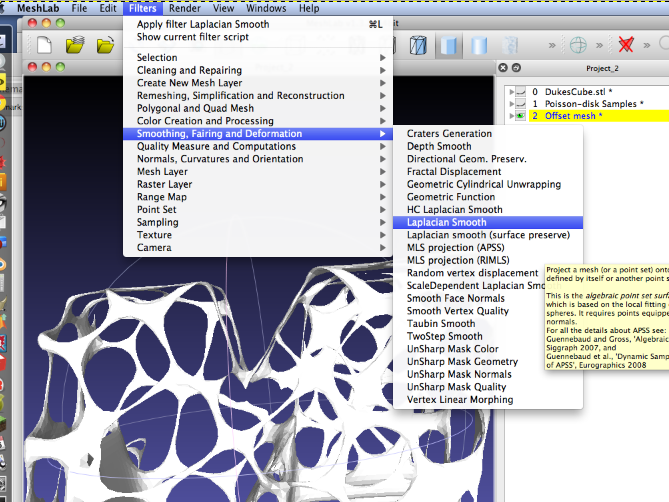Expand the DukesCube.stl layer details
The height and width of the screenshot is (502, 669).
[511, 92]
